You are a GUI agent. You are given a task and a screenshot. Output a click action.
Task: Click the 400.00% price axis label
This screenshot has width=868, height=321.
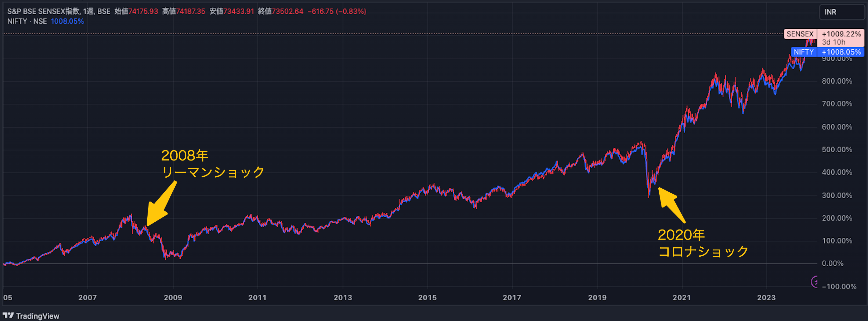pos(837,172)
